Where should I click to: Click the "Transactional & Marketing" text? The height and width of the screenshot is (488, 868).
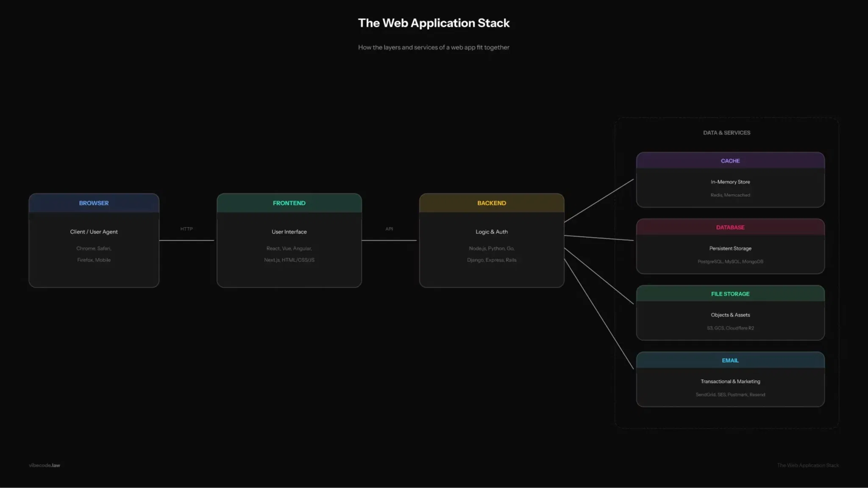[x=730, y=381]
